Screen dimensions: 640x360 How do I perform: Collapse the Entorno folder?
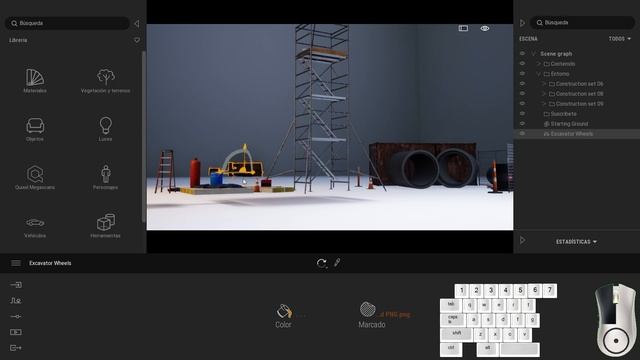point(539,74)
